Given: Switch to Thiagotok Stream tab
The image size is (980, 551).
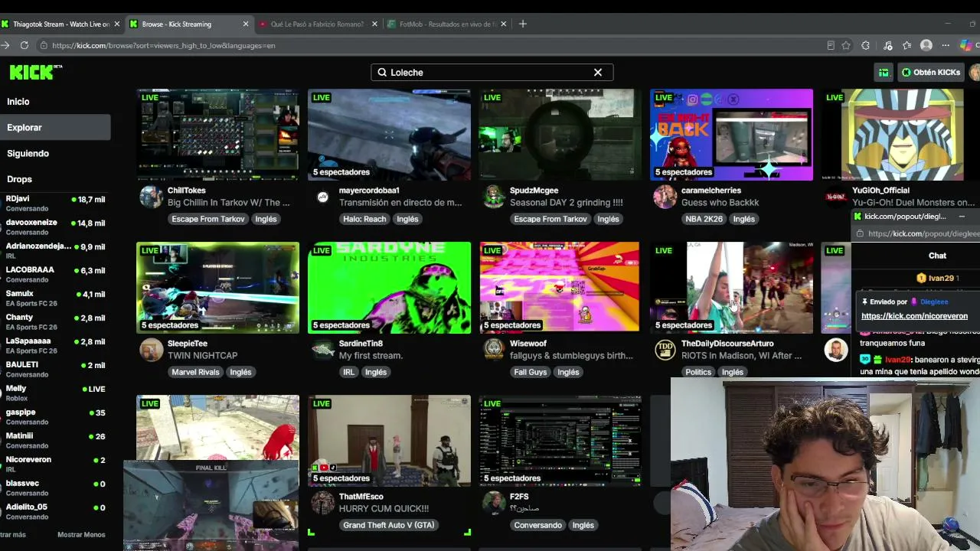Looking at the screenshot, I should pyautogui.click(x=62, y=24).
